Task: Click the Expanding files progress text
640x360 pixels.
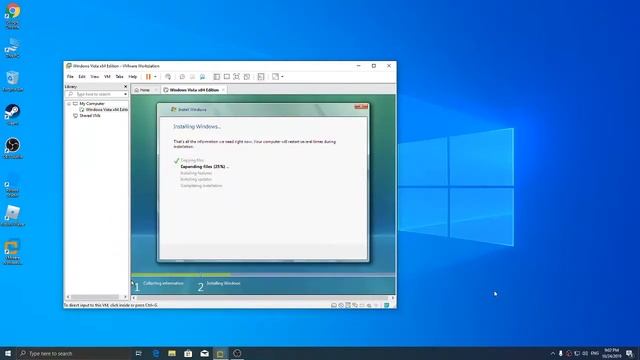Action: tap(204, 167)
